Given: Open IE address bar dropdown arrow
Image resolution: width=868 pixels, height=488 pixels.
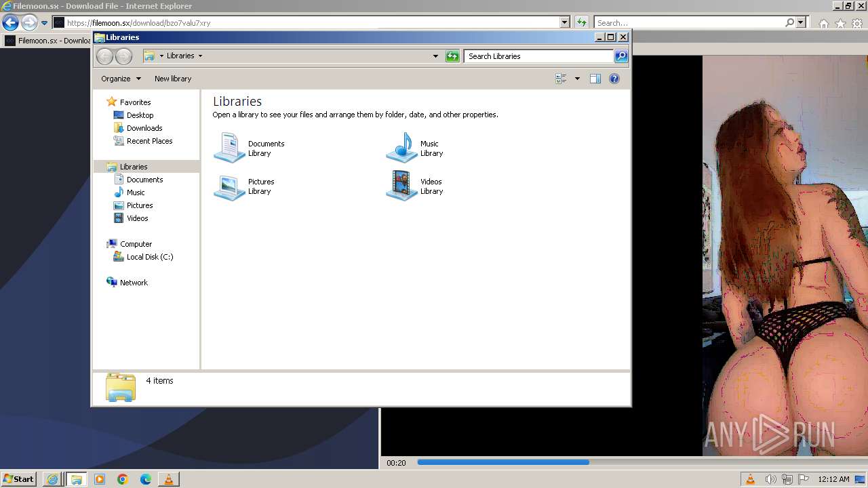Looking at the screenshot, I should pos(564,22).
